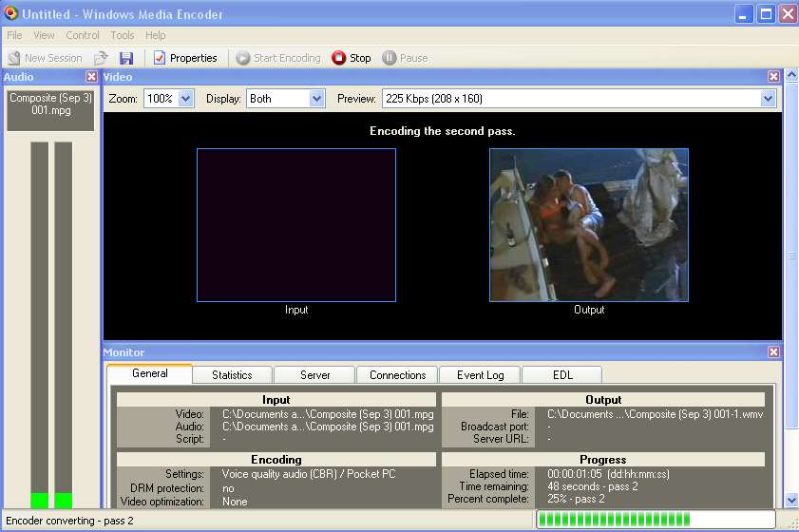Maximize the Windows Media Encoder window

766,13
